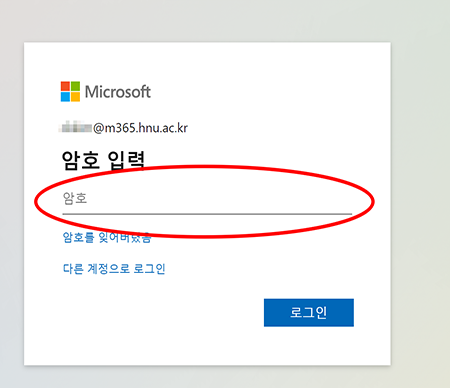450x388 pixels.
Task: Click the 암호 placeholder text
Action: tap(75, 198)
